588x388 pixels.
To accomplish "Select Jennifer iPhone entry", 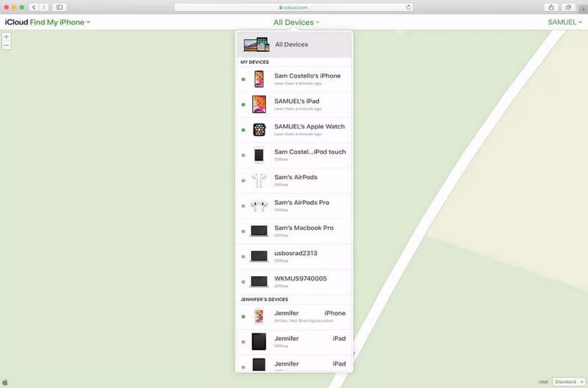I will tap(294, 317).
